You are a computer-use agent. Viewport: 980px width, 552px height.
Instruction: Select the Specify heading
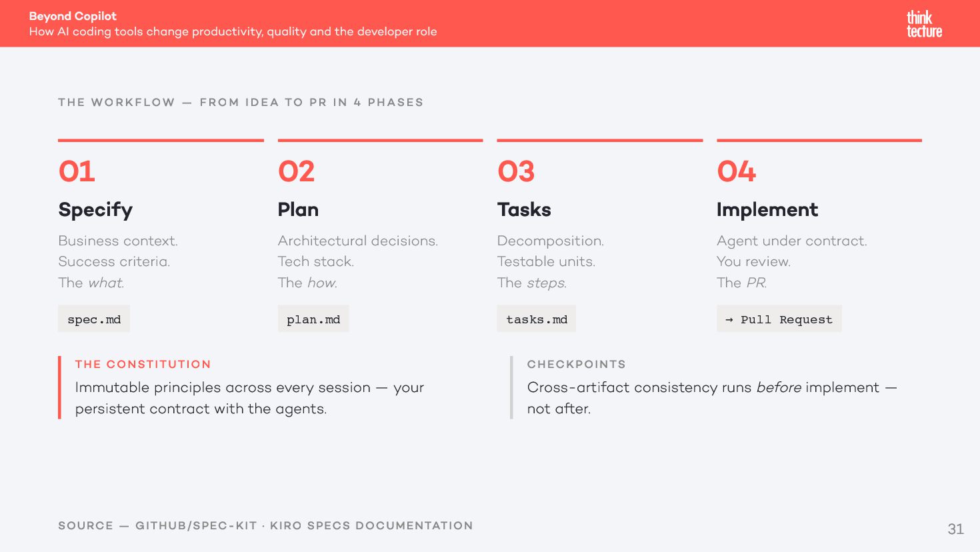click(95, 210)
